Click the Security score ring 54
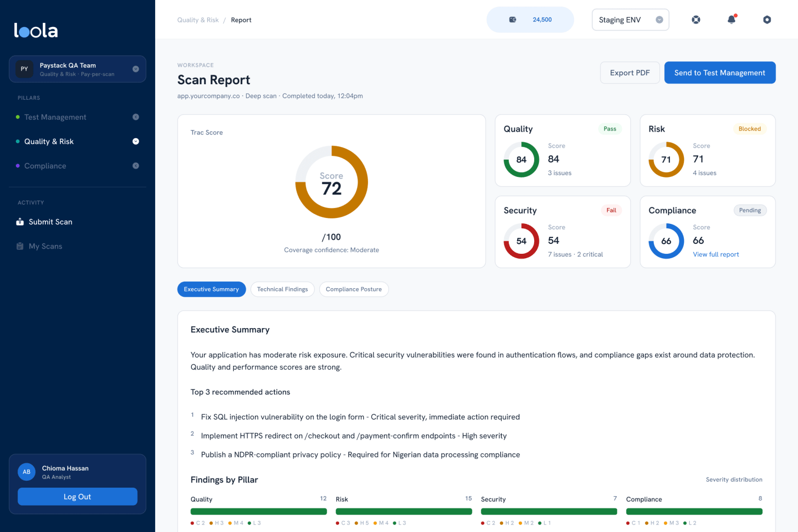Viewport: 798px width, 532px height. coord(521,241)
